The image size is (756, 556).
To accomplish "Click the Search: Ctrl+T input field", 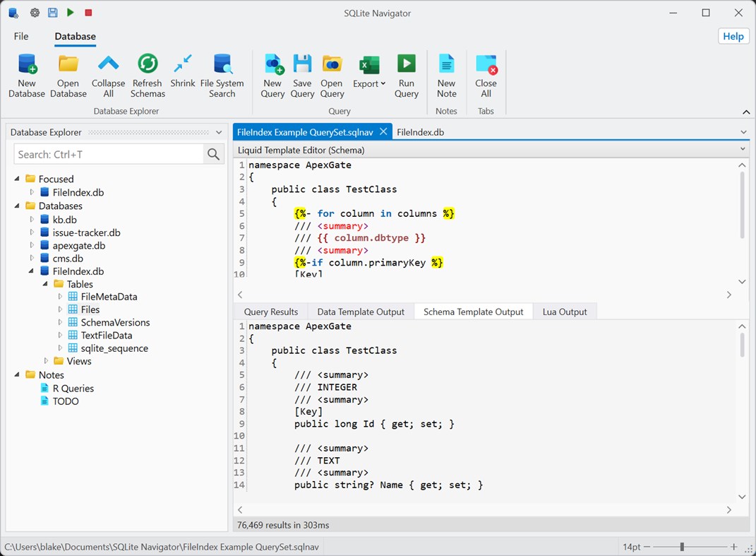I will [109, 155].
